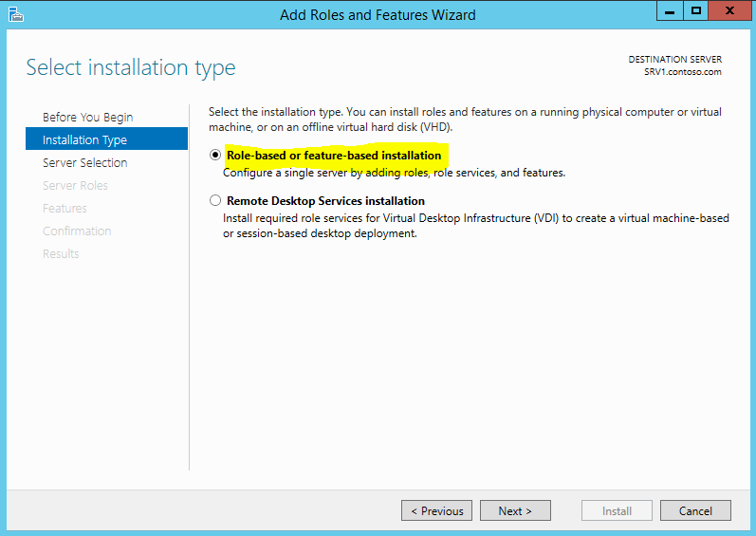The width and height of the screenshot is (756, 536).
Task: Go back with the Previous button
Action: point(437,510)
